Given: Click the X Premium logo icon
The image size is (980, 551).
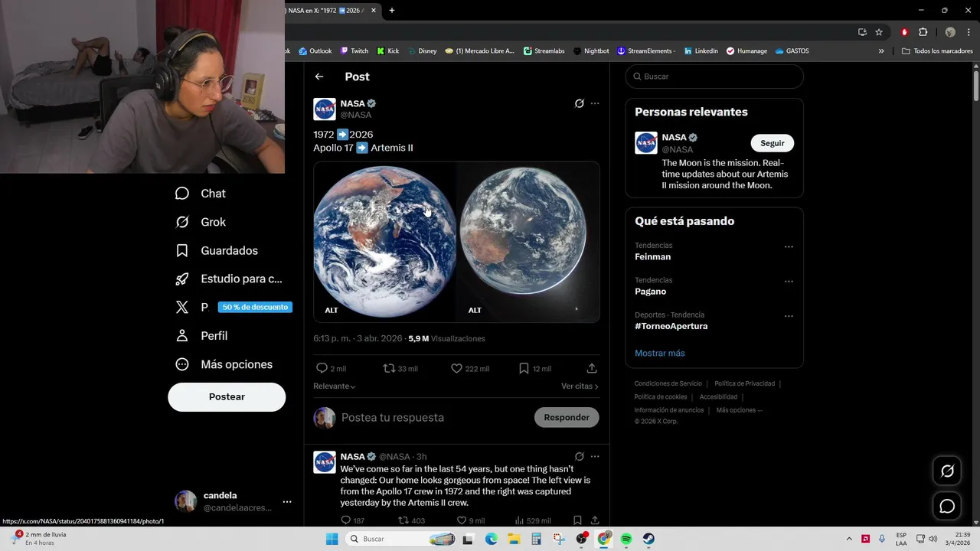Looking at the screenshot, I should (x=182, y=307).
